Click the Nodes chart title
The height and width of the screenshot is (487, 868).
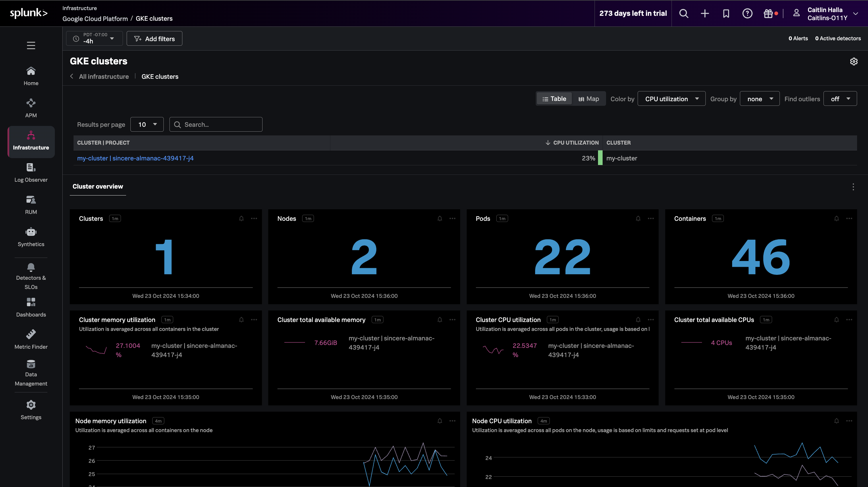point(287,218)
